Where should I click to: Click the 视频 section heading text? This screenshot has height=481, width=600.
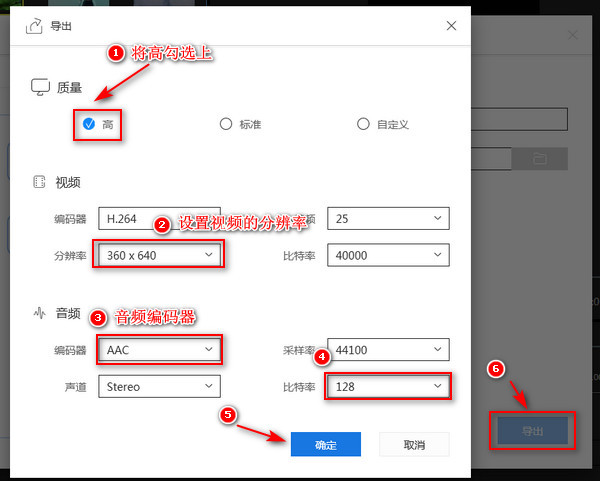[x=68, y=182]
